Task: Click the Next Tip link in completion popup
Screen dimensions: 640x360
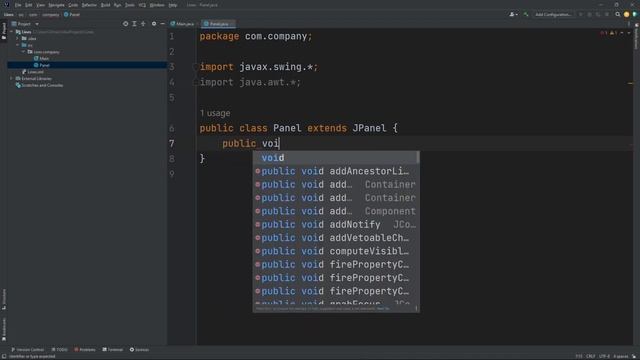Action: [x=383, y=309]
